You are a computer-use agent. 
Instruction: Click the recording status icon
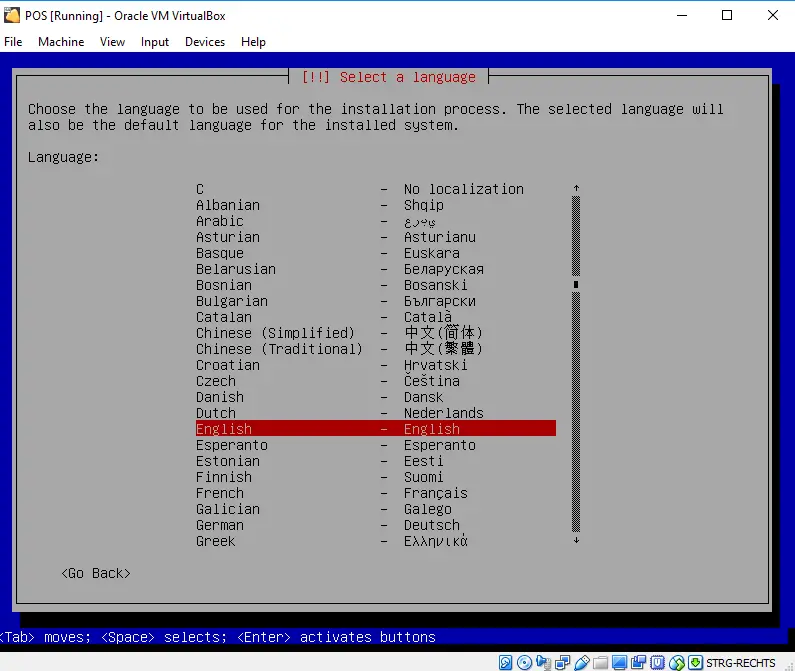638,662
